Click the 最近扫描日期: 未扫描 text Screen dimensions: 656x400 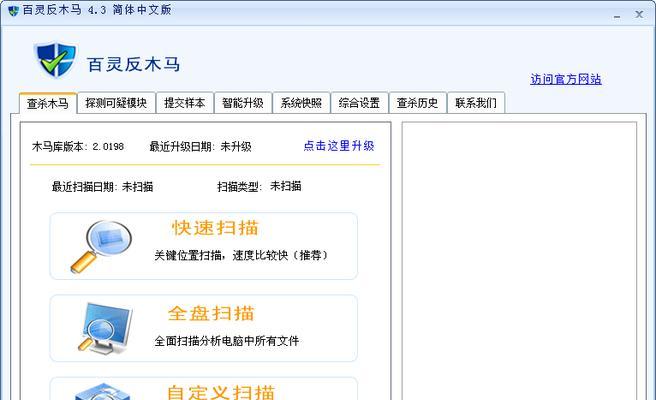[102, 187]
